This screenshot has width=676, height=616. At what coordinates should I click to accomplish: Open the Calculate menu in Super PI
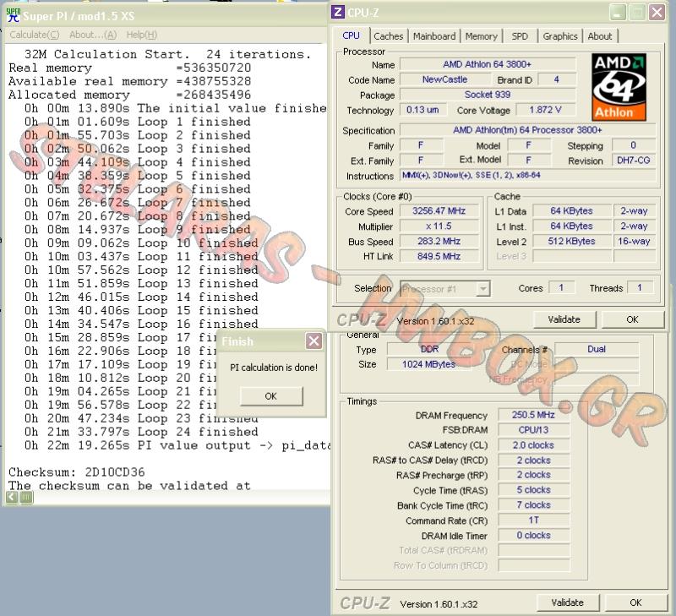tap(34, 35)
